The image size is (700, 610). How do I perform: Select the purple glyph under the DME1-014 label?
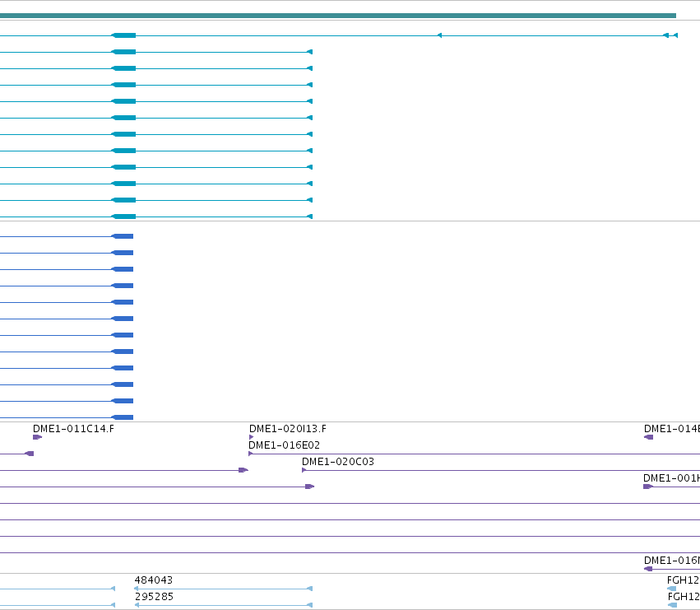(649, 437)
